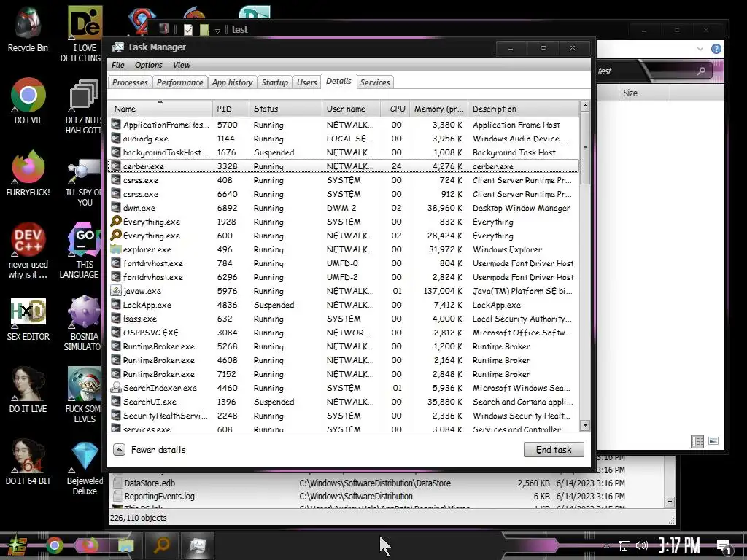Click the network icon in the system tray
Screen dimensions: 747x560
(x=624, y=545)
